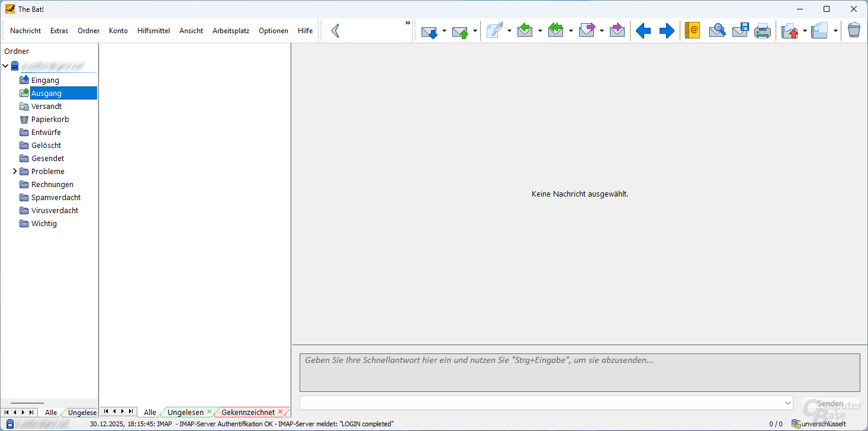Open the Optionen menu

(x=273, y=31)
